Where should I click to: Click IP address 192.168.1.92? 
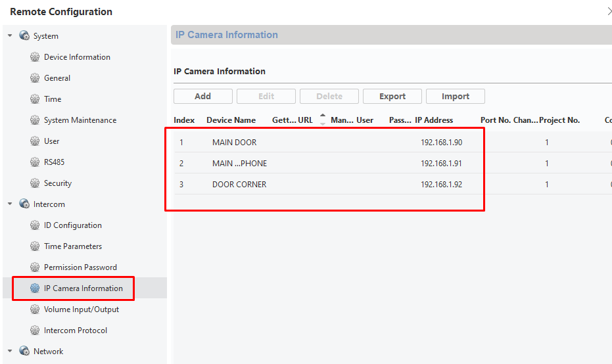pyautogui.click(x=441, y=185)
